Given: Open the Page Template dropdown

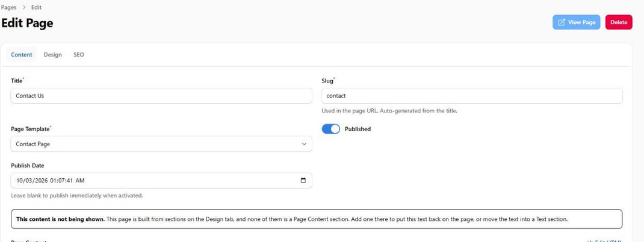Looking at the screenshot, I should [161, 144].
